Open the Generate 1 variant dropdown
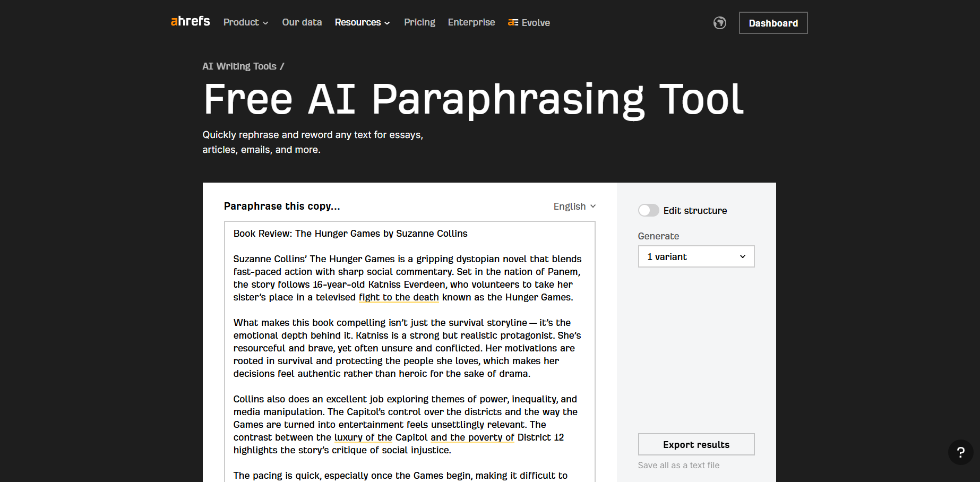This screenshot has width=980, height=482. click(696, 256)
